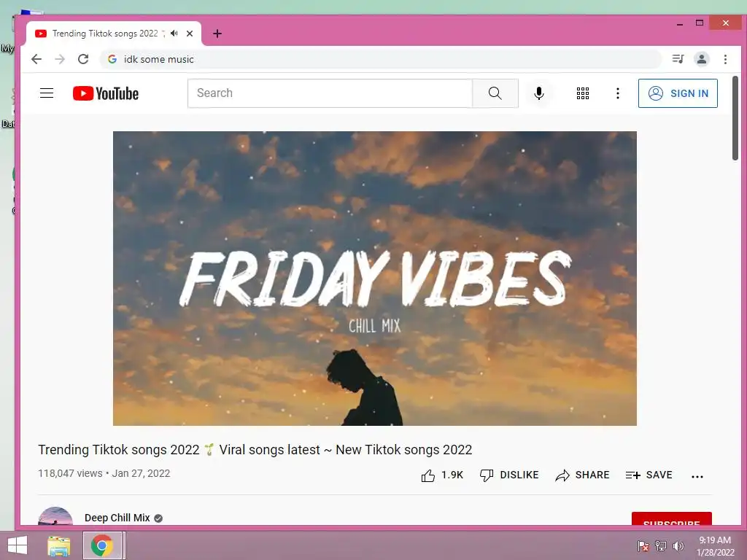Open the Chrome profile avatar

point(702,59)
